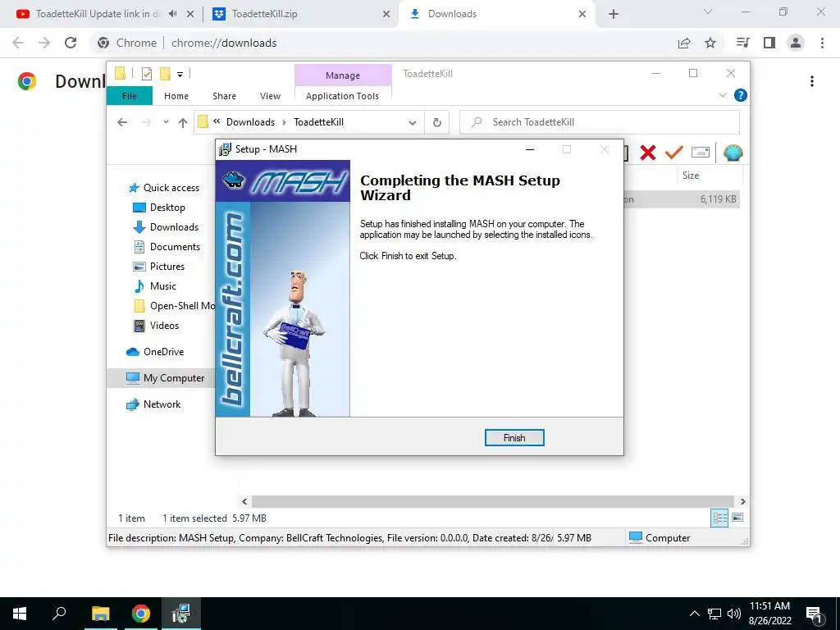Click scrollbar left arrow in Explorer
This screenshot has width=840, height=630.
pos(244,501)
